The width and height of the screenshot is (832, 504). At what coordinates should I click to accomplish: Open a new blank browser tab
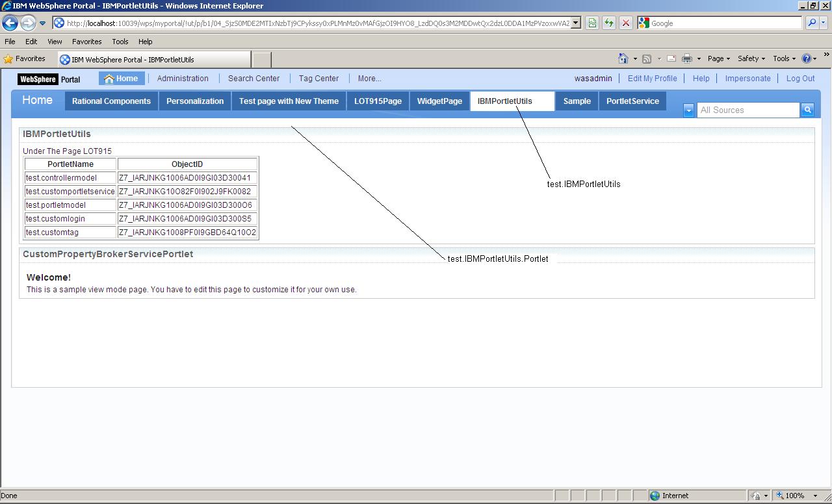(261, 59)
